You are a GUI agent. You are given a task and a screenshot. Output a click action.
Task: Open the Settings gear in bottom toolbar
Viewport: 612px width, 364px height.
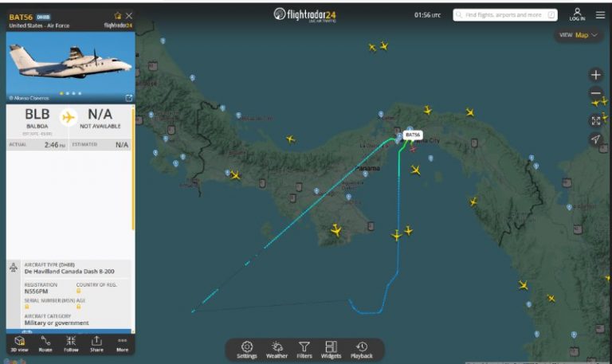pyautogui.click(x=247, y=350)
